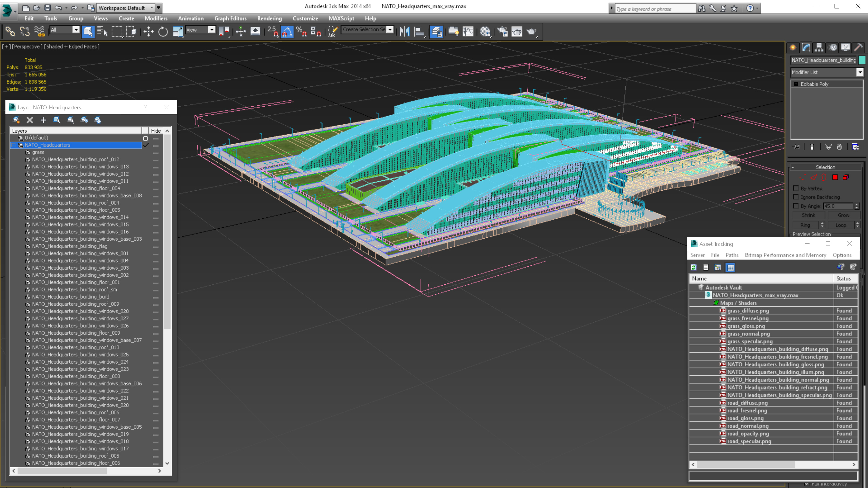Click Bind to Space Warp icon
The image size is (868, 488).
(39, 31)
